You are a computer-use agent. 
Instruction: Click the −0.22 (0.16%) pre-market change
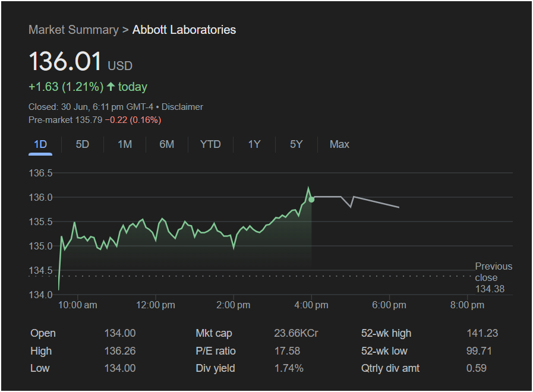133,120
